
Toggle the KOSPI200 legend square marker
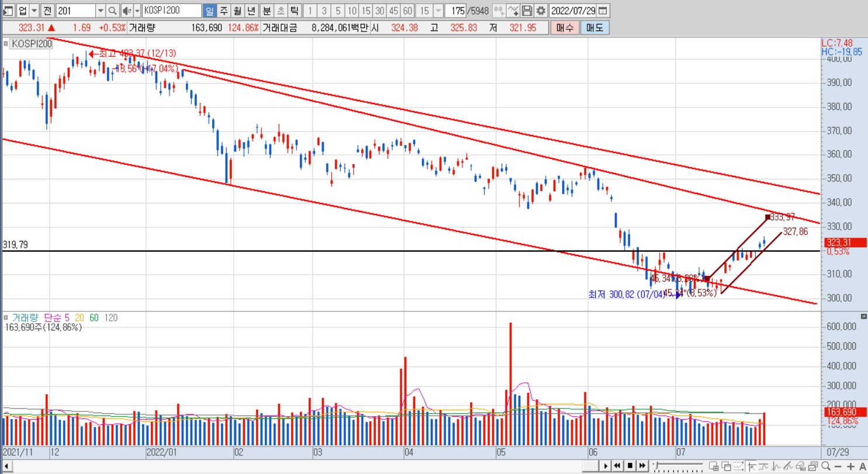(6, 43)
